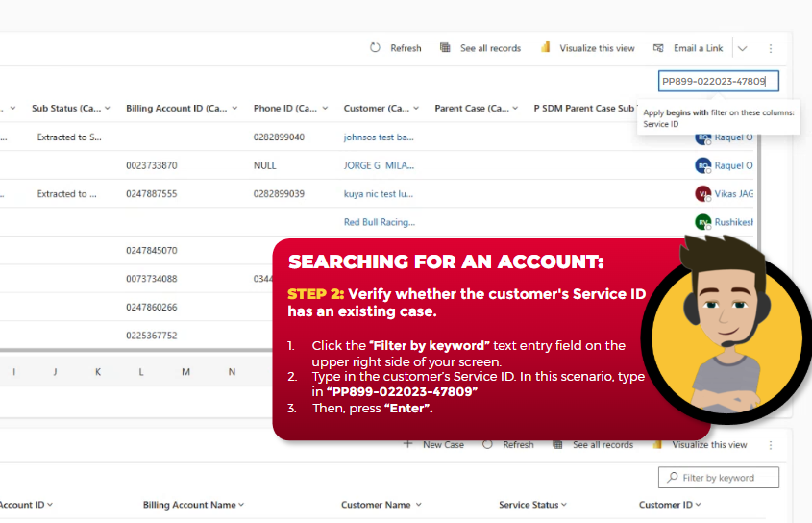
Task: Open Billing Account ID column dropdown
Action: point(234,108)
